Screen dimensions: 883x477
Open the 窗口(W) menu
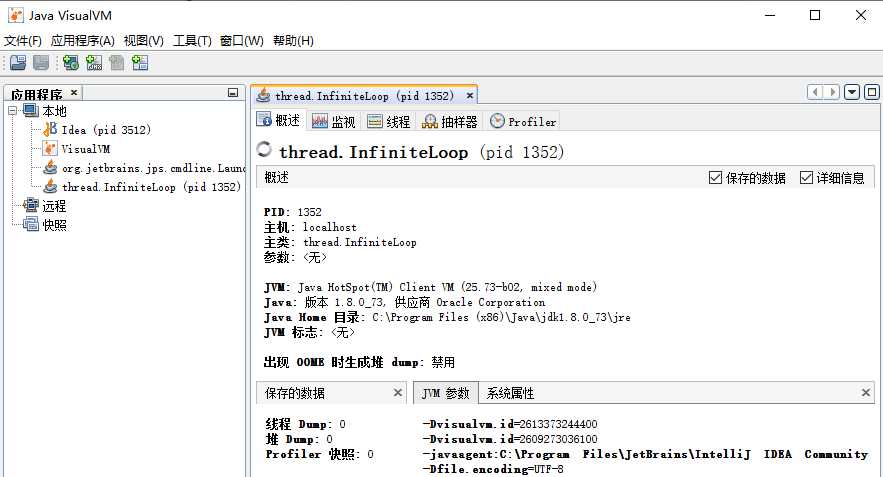pos(242,41)
